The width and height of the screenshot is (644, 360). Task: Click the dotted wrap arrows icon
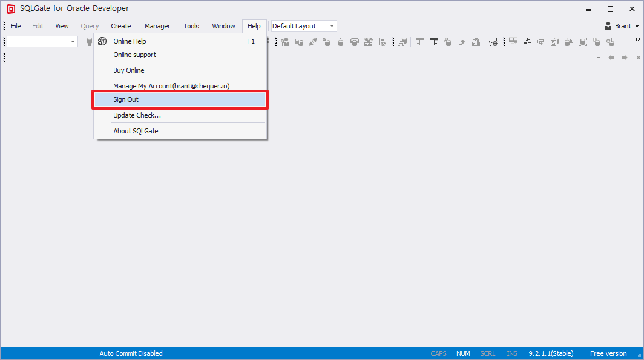[x=541, y=42]
